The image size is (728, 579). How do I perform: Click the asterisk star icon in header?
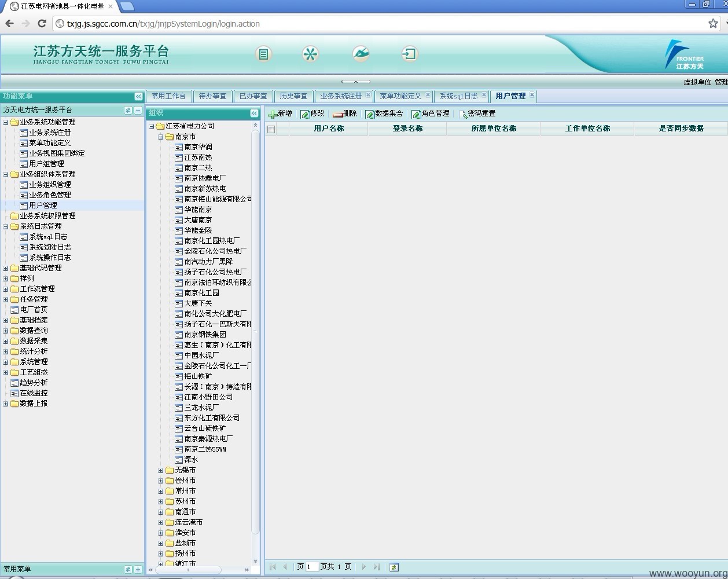311,54
